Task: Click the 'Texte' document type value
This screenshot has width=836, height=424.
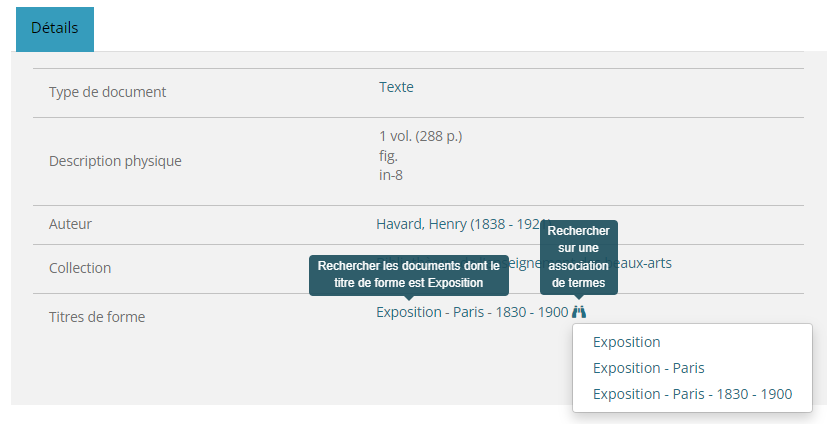Action: point(396,87)
